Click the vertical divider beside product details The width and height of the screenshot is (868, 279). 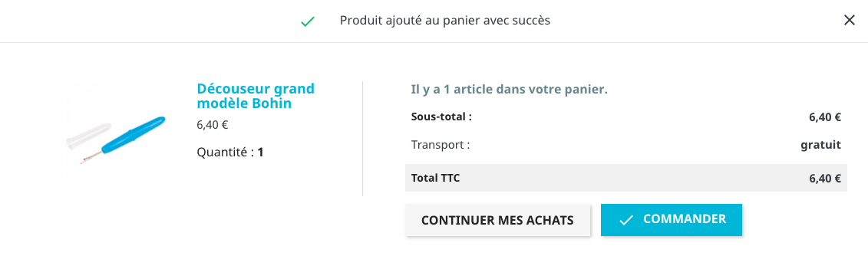(362, 139)
